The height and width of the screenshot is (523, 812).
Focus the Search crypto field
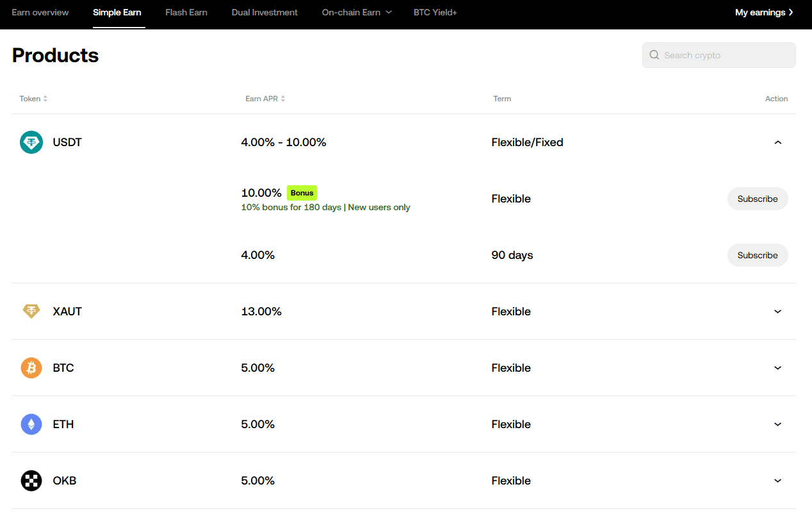tap(719, 55)
